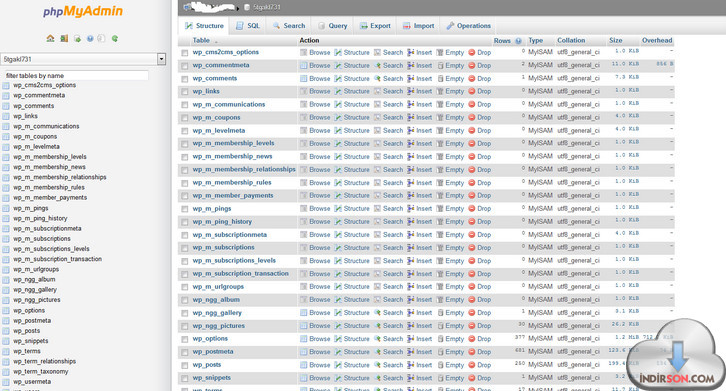Click the Rows column help icon

tap(519, 41)
